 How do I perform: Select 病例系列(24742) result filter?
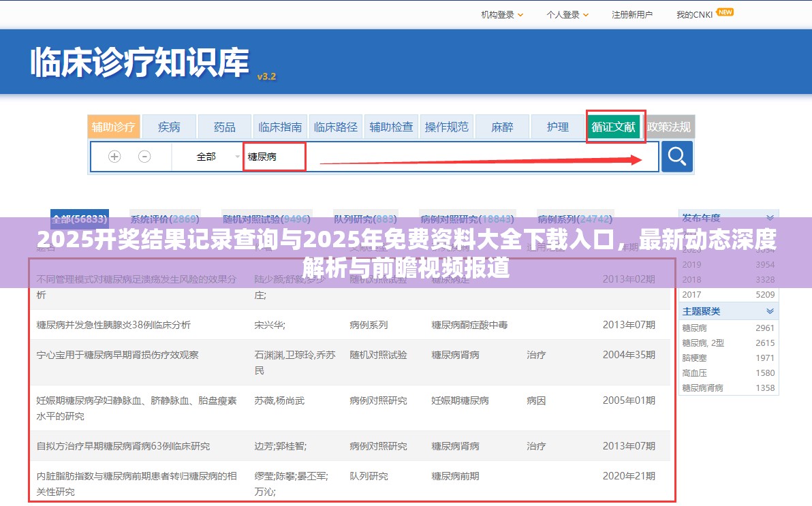(575, 219)
